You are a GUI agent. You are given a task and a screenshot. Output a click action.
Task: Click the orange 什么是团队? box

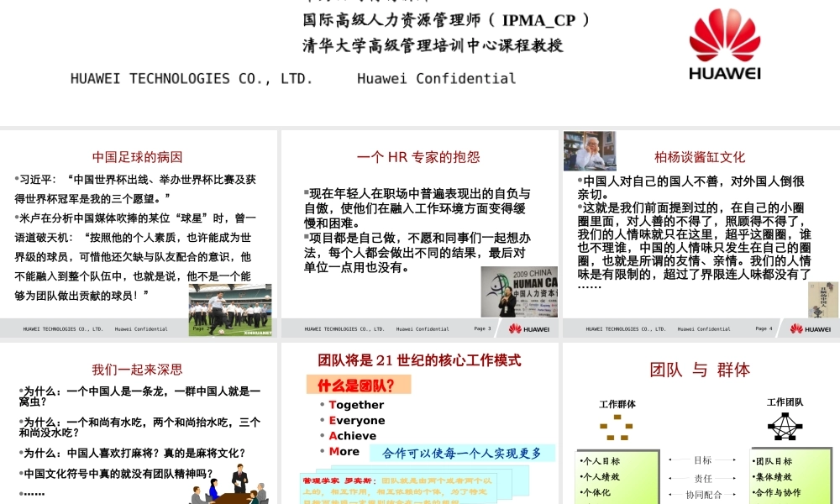359,385
